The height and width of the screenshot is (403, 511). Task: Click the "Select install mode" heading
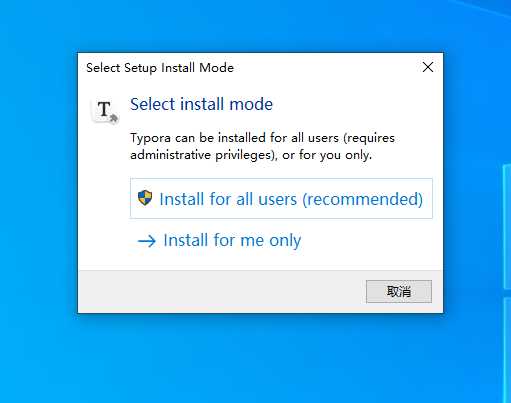tap(201, 104)
